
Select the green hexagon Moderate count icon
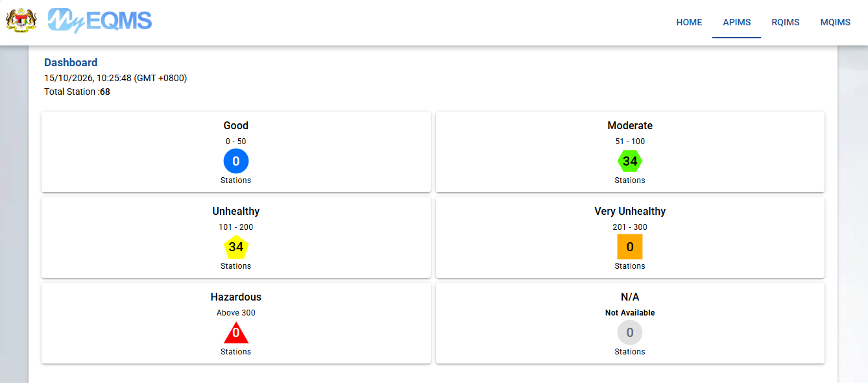pyautogui.click(x=630, y=161)
